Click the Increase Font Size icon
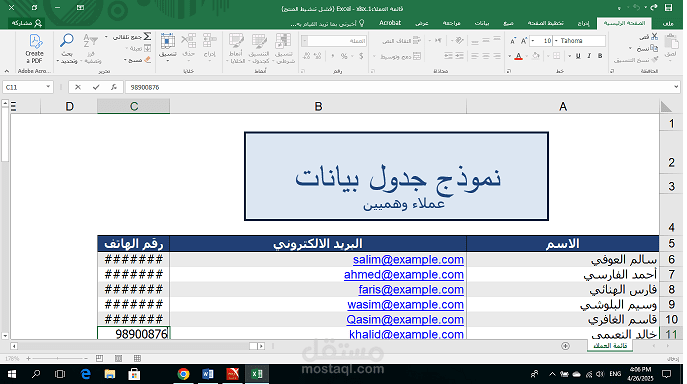687x384 pixels. (x=524, y=41)
